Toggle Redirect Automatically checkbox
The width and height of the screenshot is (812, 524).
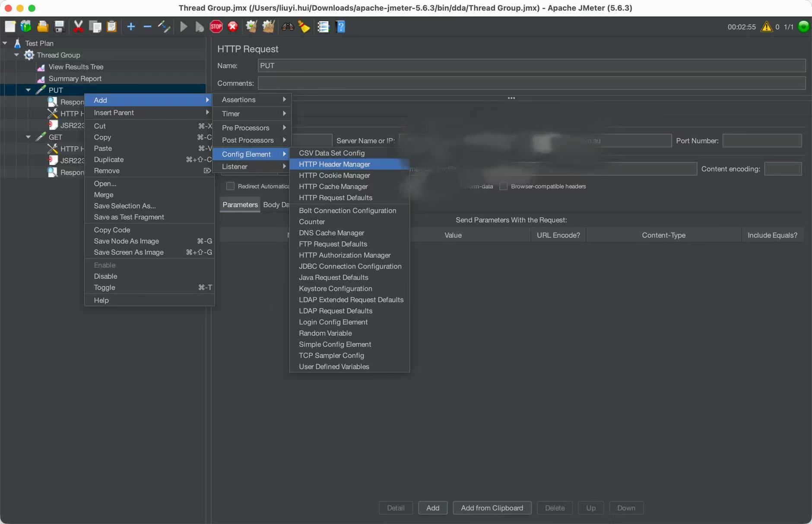pyautogui.click(x=230, y=186)
